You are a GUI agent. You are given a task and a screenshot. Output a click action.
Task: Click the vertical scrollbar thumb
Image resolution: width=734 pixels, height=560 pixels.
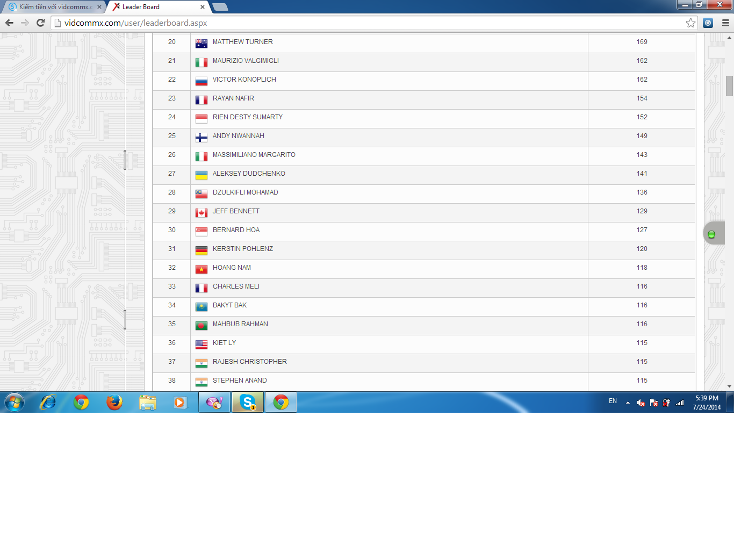729,86
